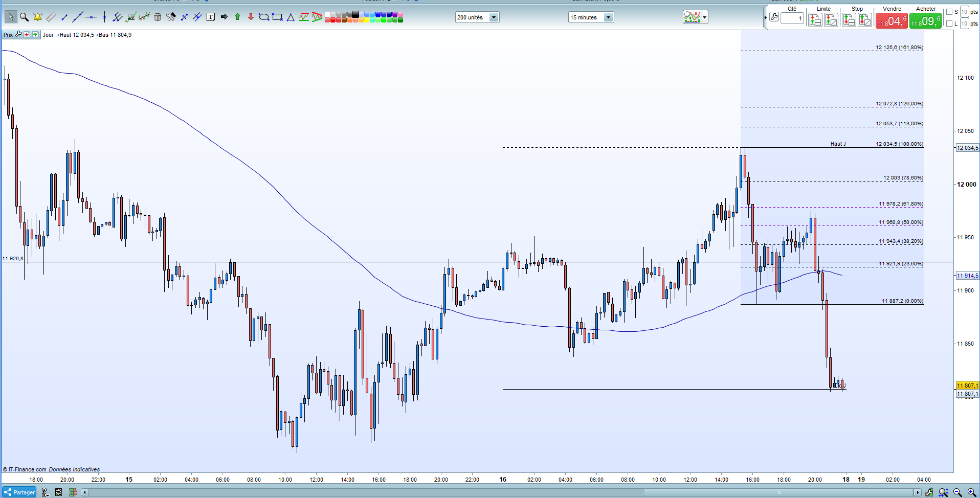980x498 pixels.
Task: Select the ruler measurement tool
Action: point(51,17)
